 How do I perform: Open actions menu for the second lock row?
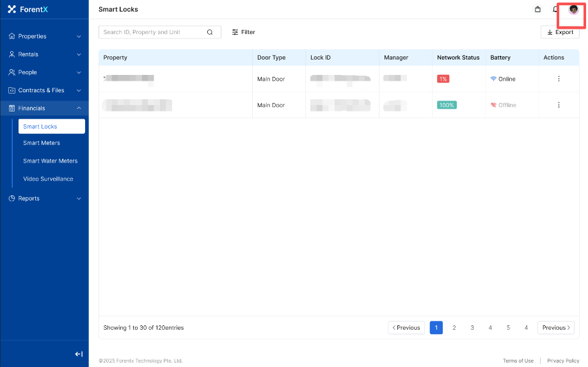(559, 105)
